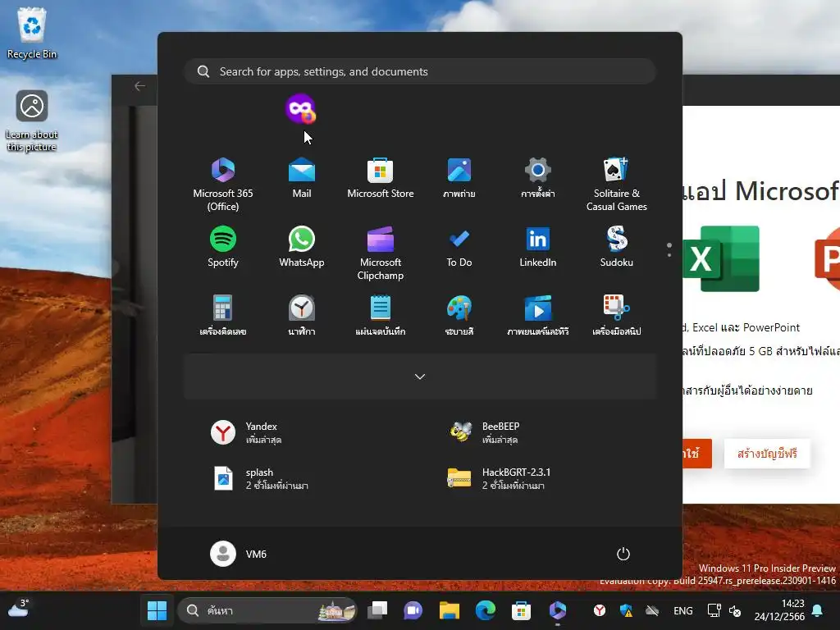Open Calculator (เครื่องคิดเลข)
The height and width of the screenshot is (630, 840).
pos(223,315)
